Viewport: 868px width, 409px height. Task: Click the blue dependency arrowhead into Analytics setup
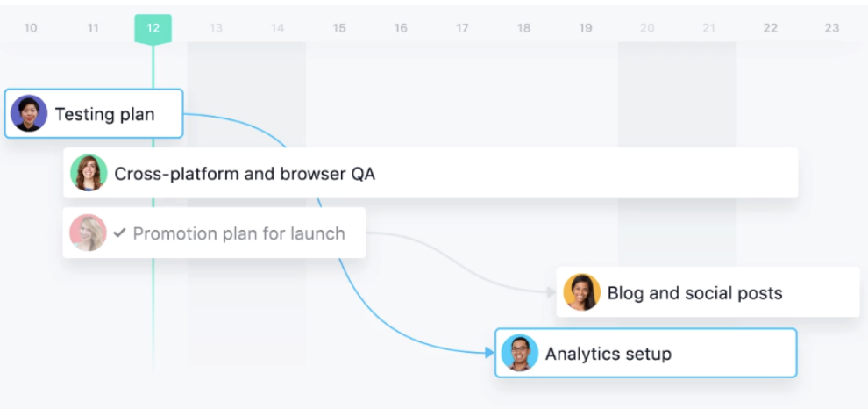(489, 353)
